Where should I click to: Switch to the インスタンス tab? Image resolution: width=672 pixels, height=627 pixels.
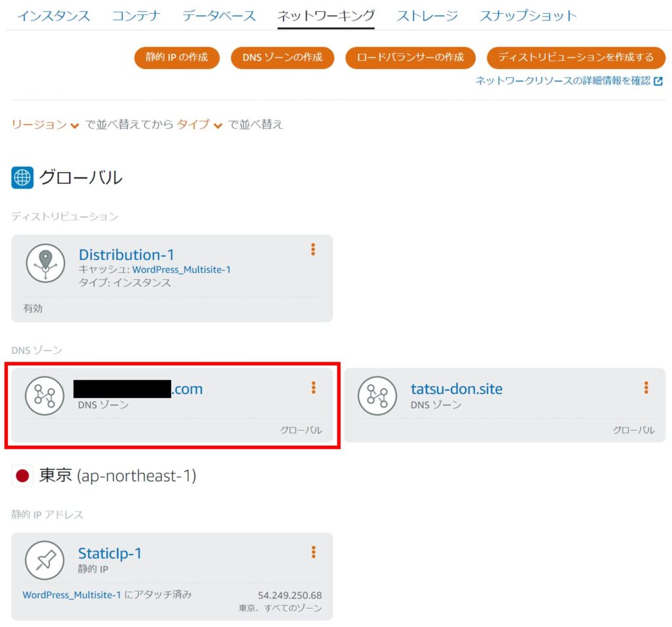(53, 16)
